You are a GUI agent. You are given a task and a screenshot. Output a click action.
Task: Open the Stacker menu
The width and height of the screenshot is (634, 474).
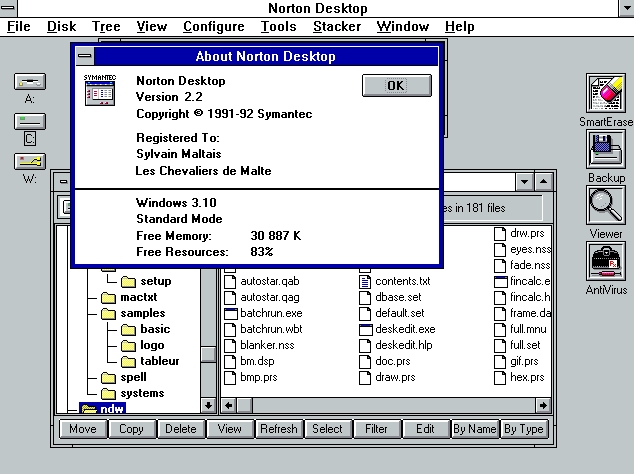pos(336,26)
